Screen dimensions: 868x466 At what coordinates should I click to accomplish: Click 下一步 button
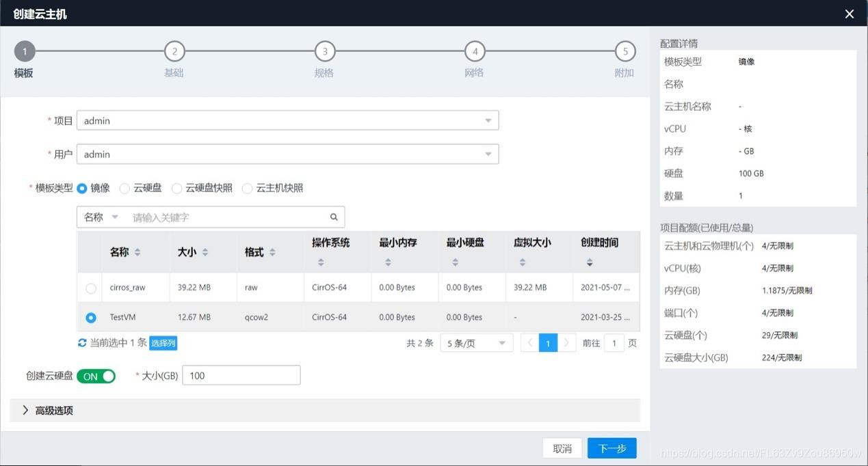click(x=612, y=448)
